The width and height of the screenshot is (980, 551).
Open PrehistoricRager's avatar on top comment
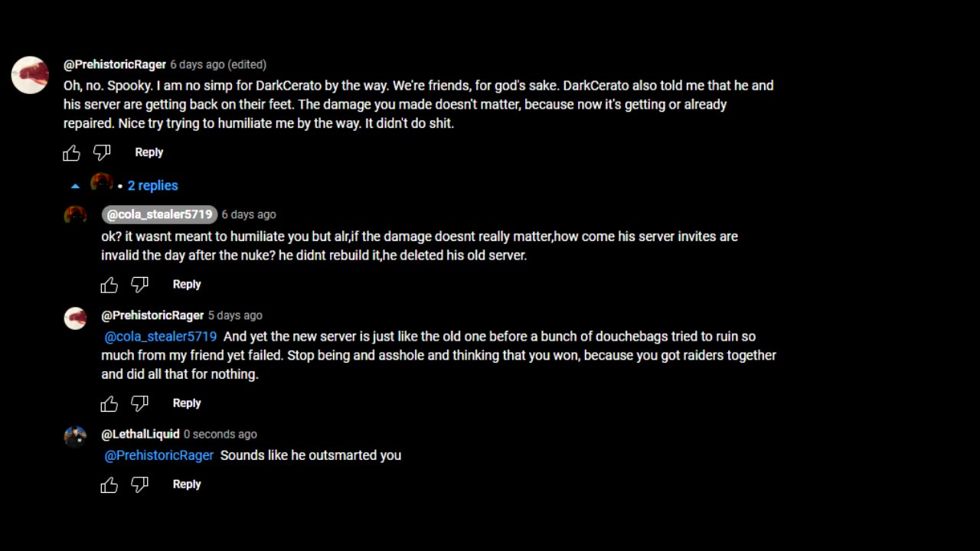point(30,75)
